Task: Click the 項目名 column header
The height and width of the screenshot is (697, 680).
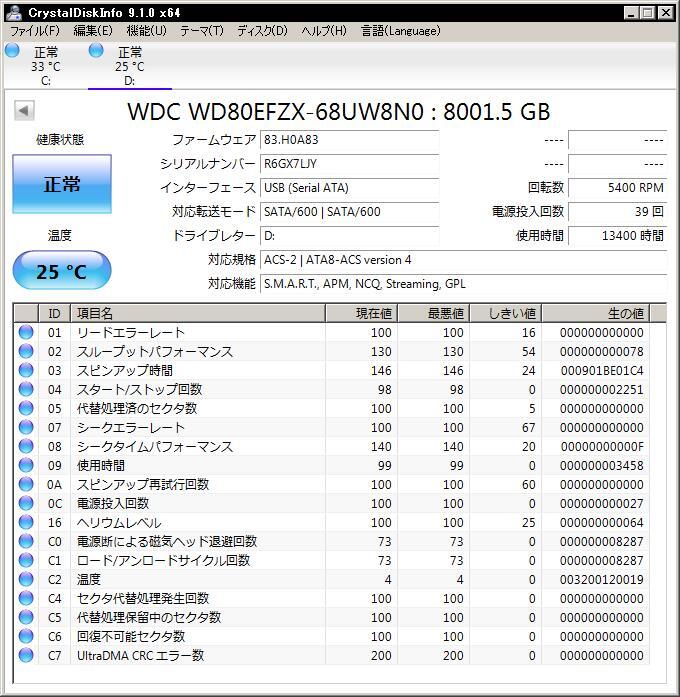Action: (198, 313)
